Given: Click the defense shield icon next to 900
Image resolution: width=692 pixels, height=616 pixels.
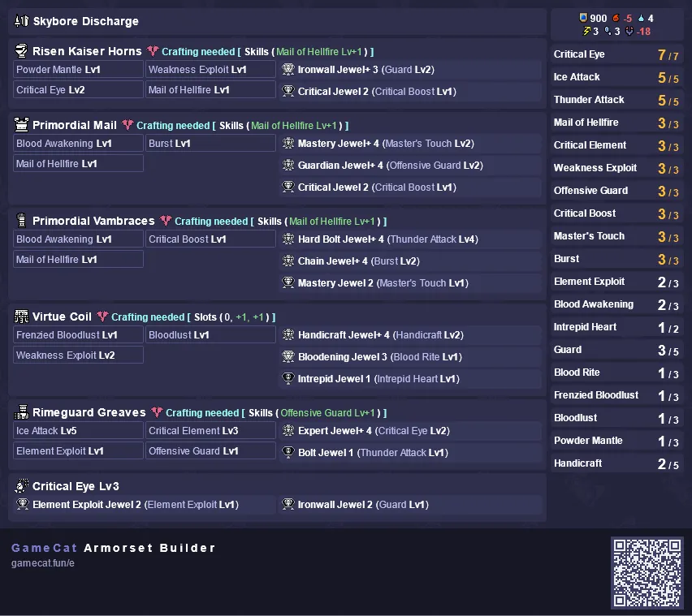Looking at the screenshot, I should (583, 18).
